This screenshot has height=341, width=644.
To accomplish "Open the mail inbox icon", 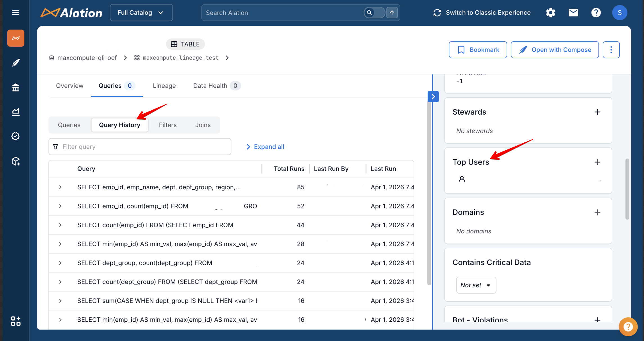I will 573,13.
